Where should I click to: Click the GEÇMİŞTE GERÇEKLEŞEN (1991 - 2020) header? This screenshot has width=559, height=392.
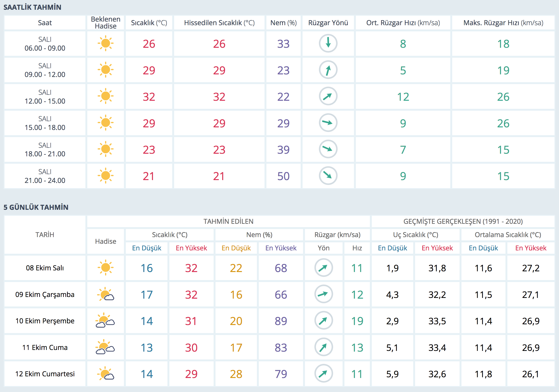(463, 221)
